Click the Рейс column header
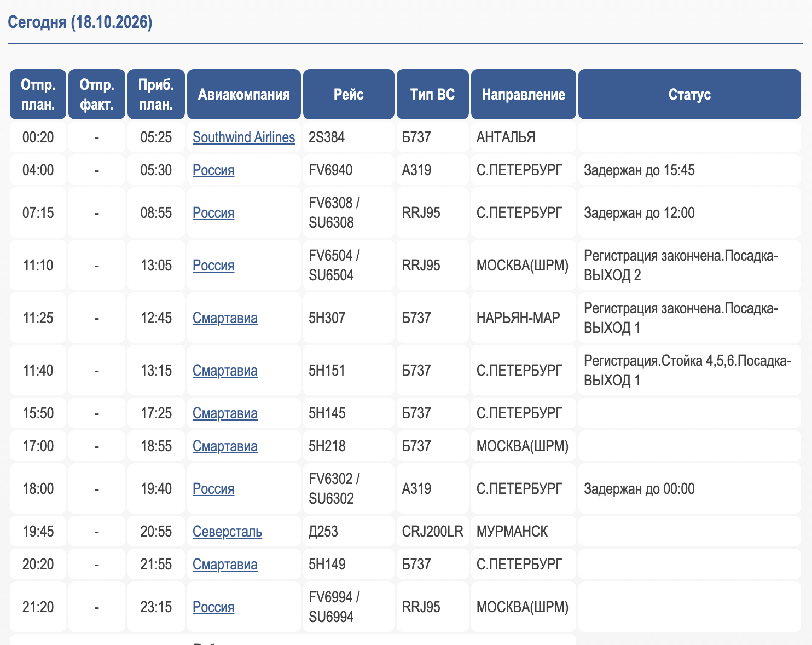 [x=349, y=94]
